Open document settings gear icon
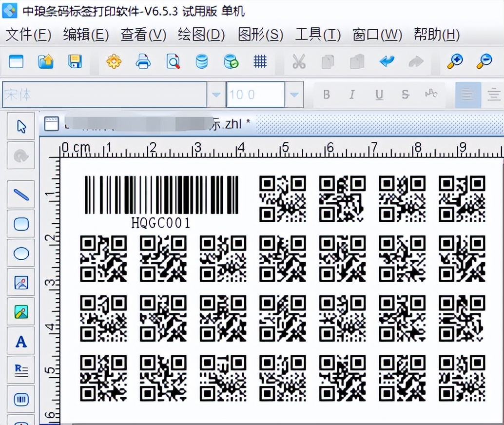The width and height of the screenshot is (504, 425). click(x=114, y=61)
